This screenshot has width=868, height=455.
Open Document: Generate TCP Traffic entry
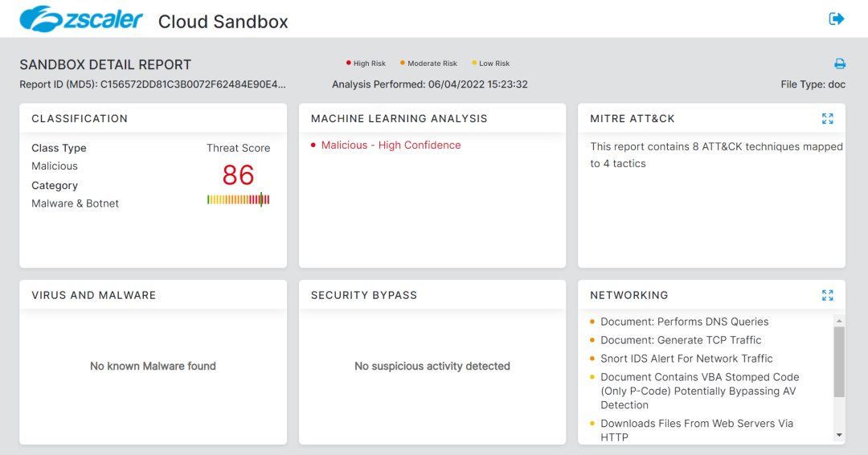tap(681, 340)
